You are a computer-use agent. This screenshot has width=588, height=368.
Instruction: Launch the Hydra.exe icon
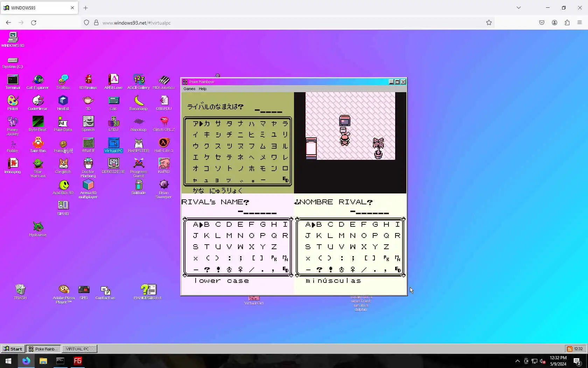pyautogui.click(x=38, y=229)
